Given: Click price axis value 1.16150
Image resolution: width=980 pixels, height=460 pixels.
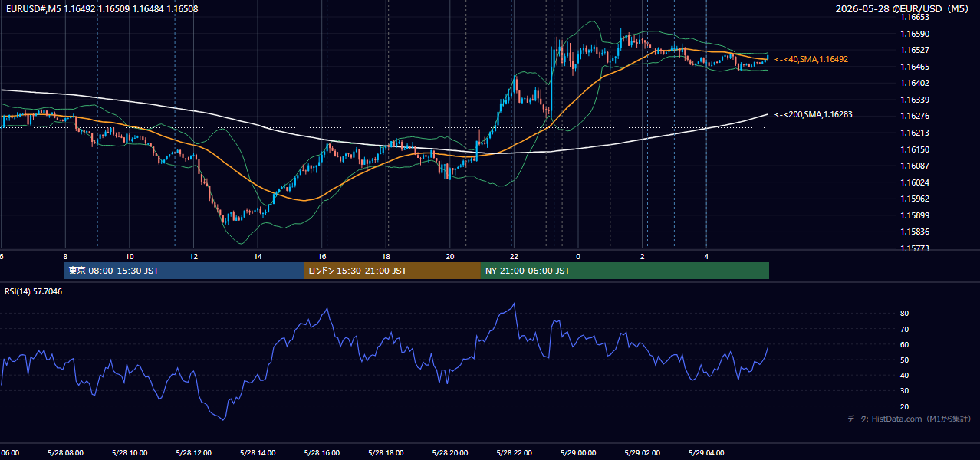Looking at the screenshot, I should (914, 149).
